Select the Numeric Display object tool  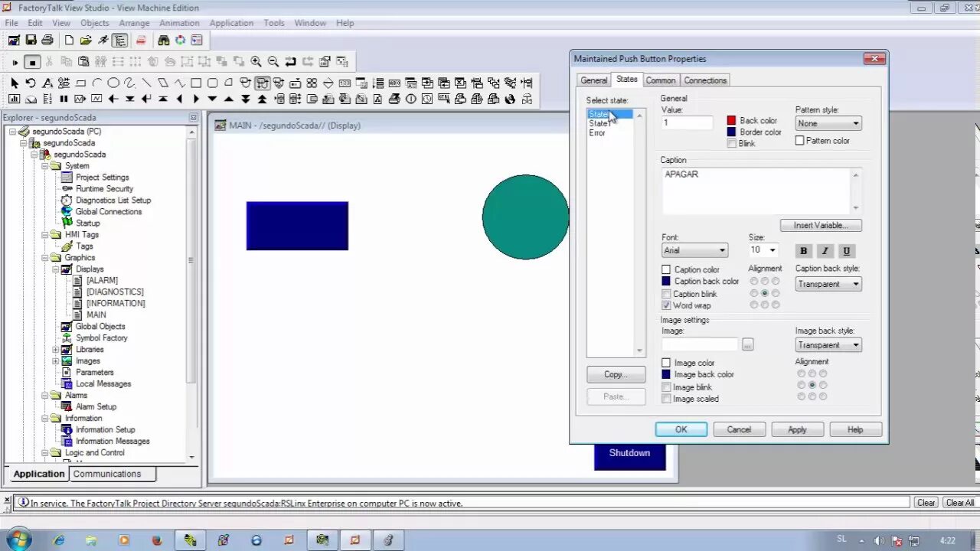pos(345,83)
